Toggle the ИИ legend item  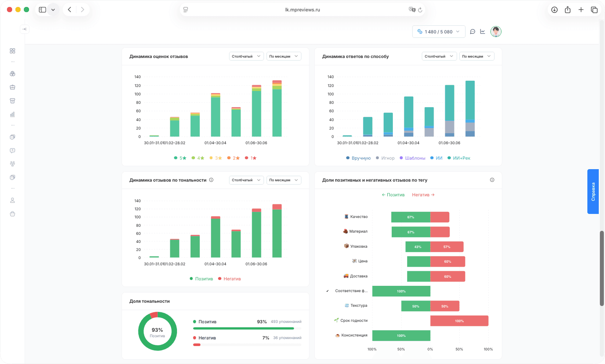pos(436,158)
